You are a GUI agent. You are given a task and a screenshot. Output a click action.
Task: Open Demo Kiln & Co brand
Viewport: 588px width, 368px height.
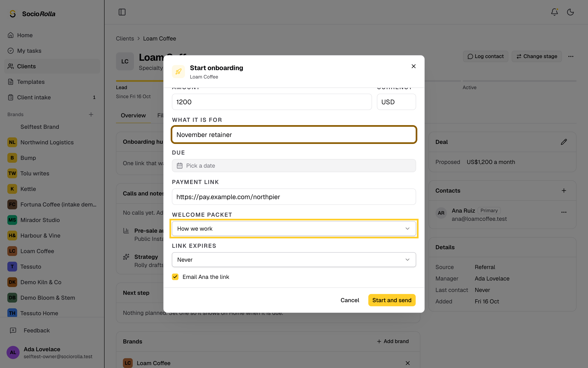(x=52, y=282)
